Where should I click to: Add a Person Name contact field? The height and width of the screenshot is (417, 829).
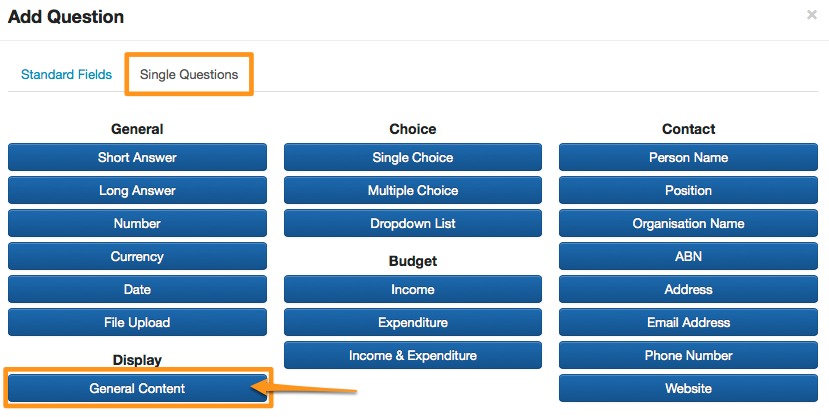point(688,157)
